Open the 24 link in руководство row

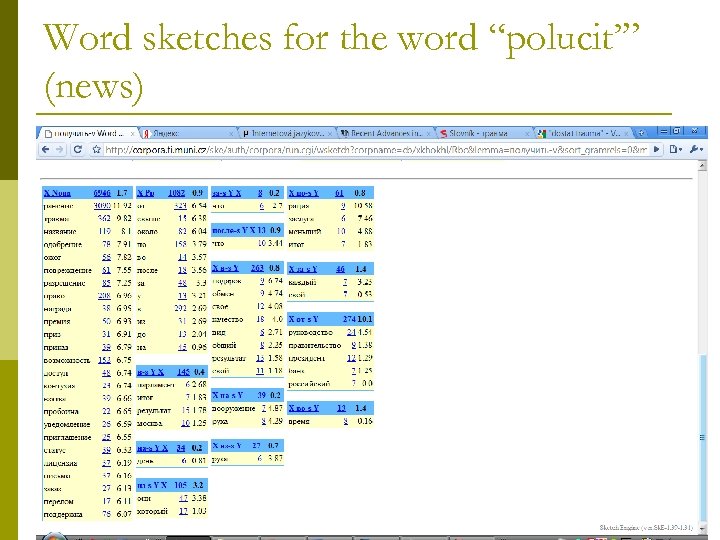click(x=351, y=332)
